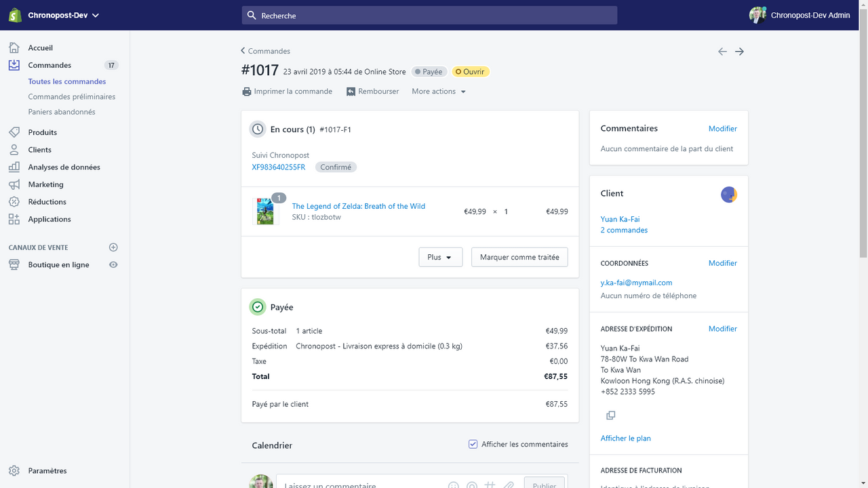Click the Confirmé tracking badge
868x488 pixels.
pos(336,167)
